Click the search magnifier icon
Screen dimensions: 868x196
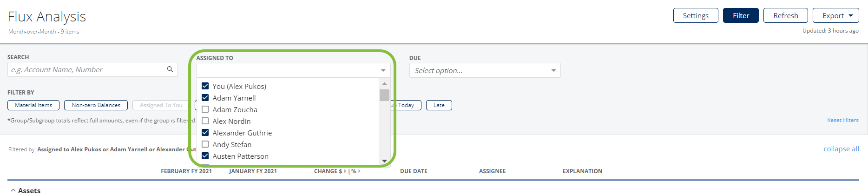pos(170,69)
